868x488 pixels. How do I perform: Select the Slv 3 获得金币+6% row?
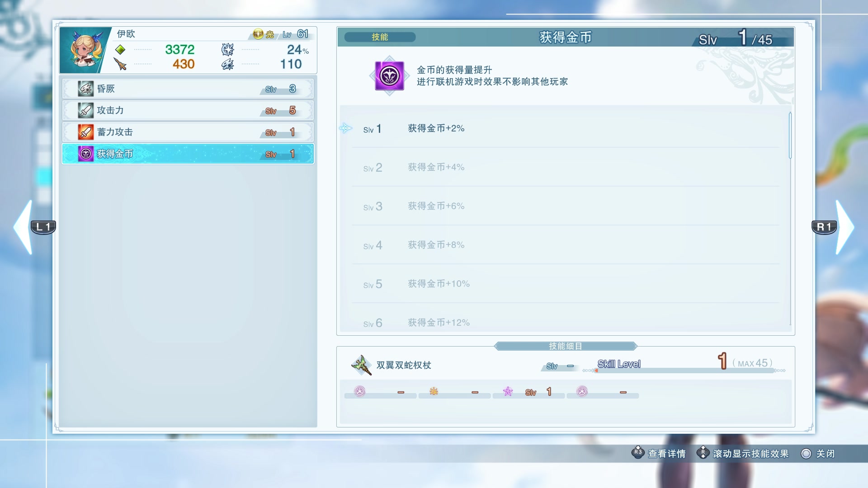565,206
